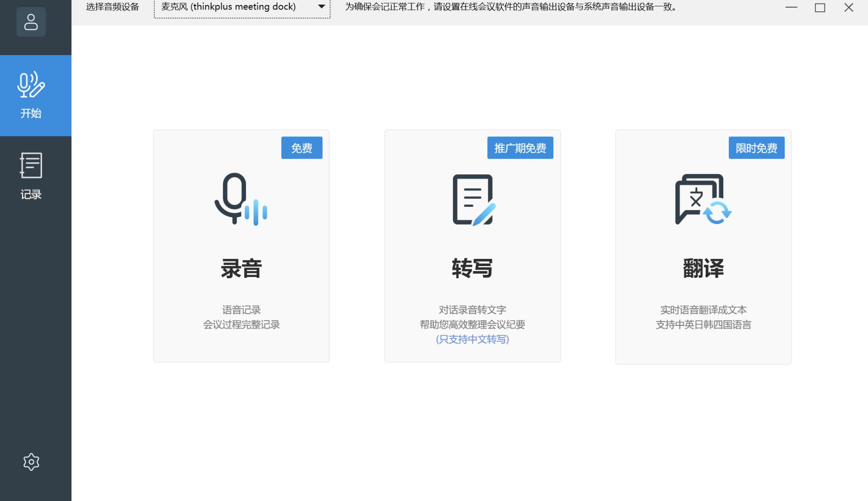This screenshot has width=868, height=501.
Task: Switch to the 记录 tab
Action: coord(31,176)
